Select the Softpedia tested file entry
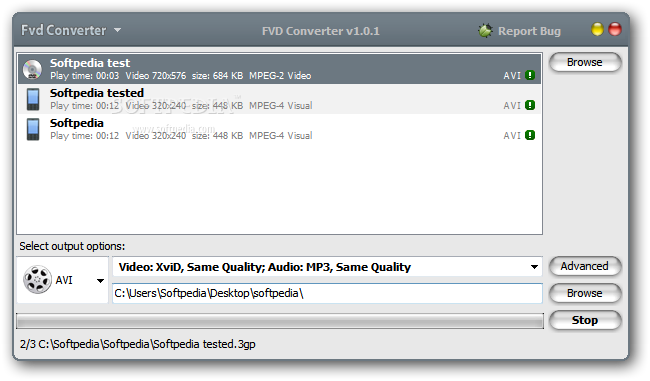The height and width of the screenshot is (381, 650). tap(279, 99)
